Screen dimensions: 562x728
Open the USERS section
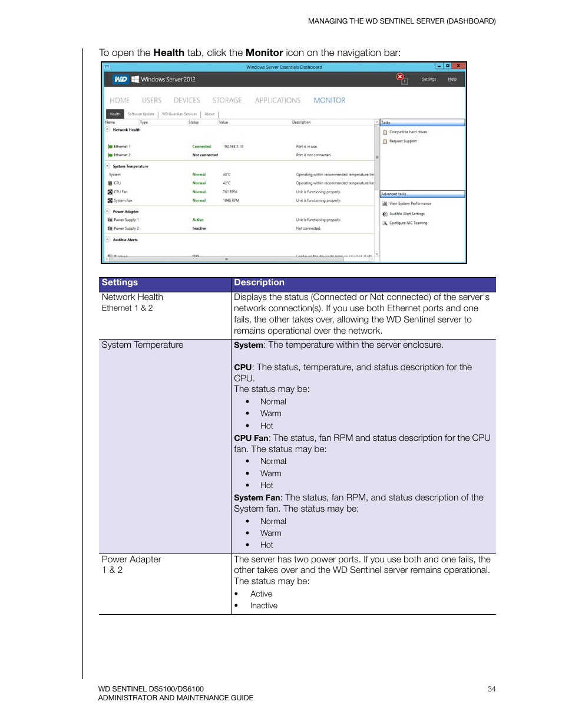tap(151, 100)
